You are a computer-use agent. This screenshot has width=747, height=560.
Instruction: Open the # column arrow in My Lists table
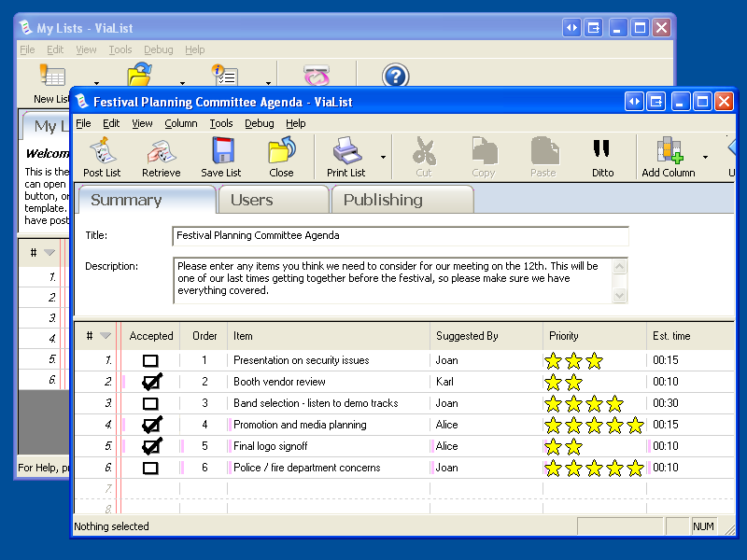click(x=49, y=252)
